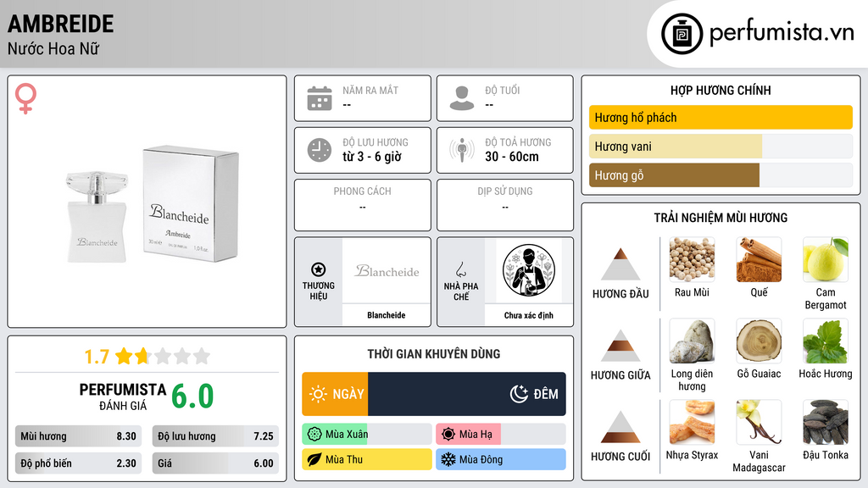Click the green 6.0 Perfumista score
Viewport: 868px width, 488px height.
click(192, 396)
